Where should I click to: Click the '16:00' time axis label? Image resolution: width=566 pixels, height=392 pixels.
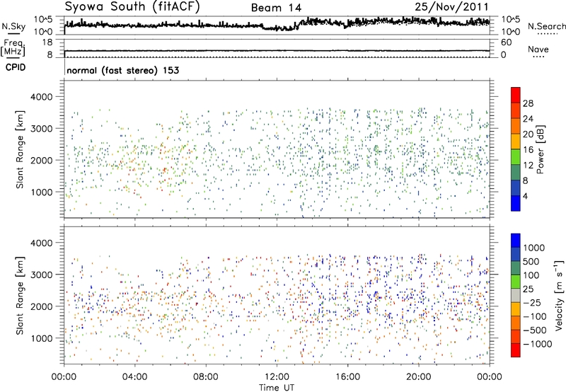click(x=347, y=377)
